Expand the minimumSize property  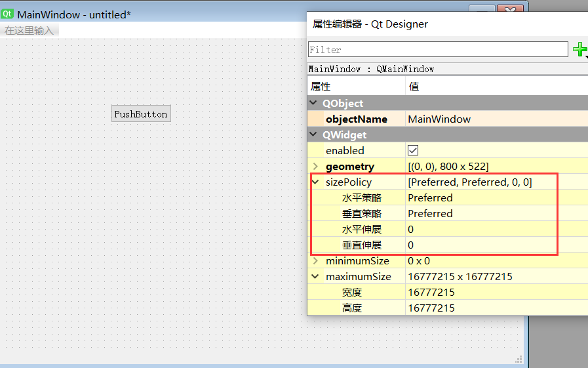[315, 260]
